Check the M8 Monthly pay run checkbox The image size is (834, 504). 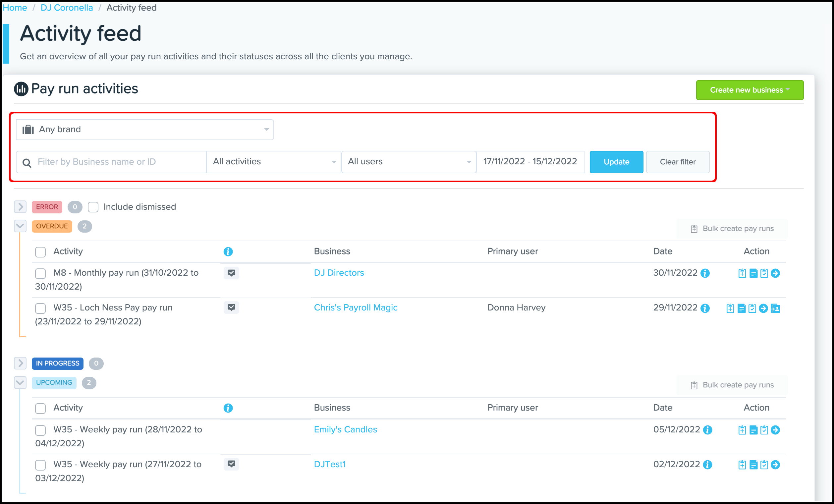[40, 273]
